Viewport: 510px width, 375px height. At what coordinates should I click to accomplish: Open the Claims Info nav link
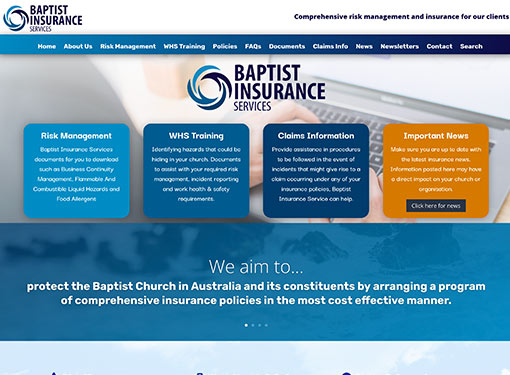330,46
